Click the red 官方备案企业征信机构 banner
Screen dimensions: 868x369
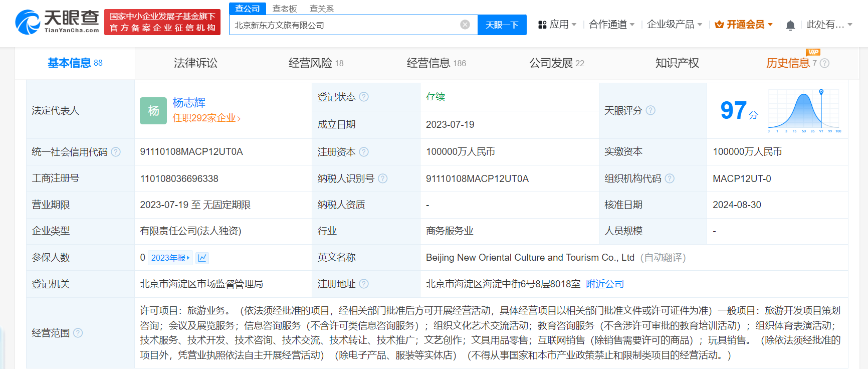click(x=162, y=22)
